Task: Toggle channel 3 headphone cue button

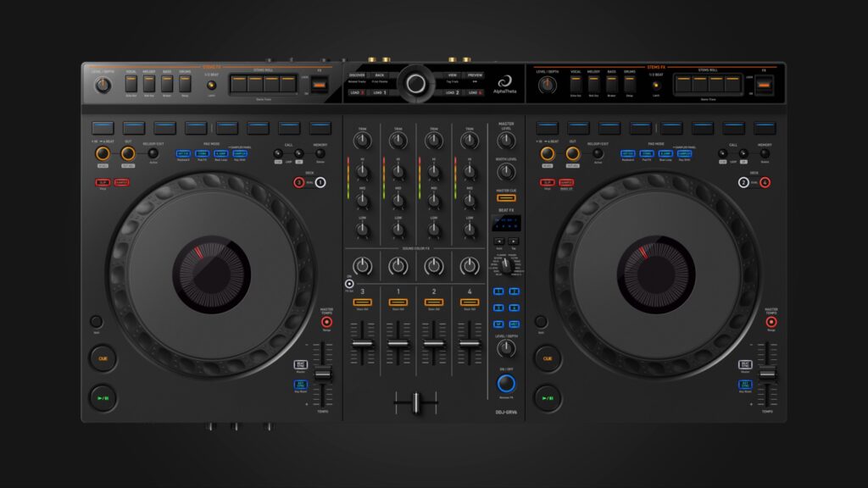Action: pos(362,302)
